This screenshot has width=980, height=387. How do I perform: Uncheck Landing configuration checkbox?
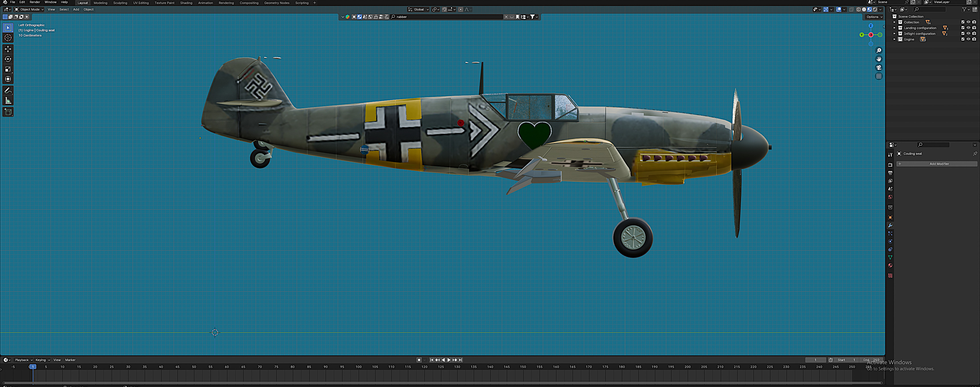tap(963, 28)
